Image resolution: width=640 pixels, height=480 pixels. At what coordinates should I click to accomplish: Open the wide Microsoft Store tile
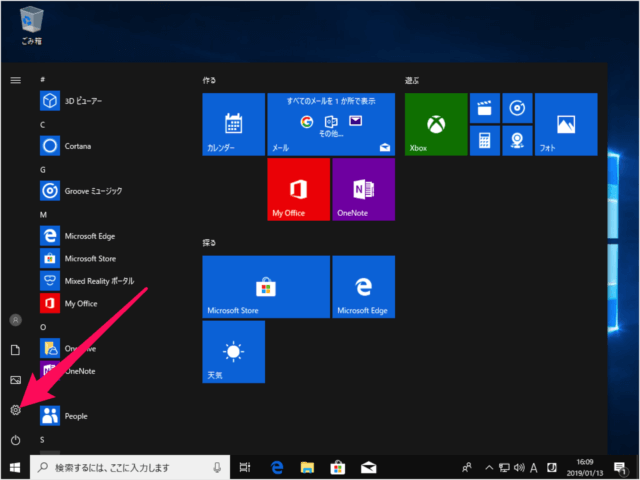(x=266, y=287)
